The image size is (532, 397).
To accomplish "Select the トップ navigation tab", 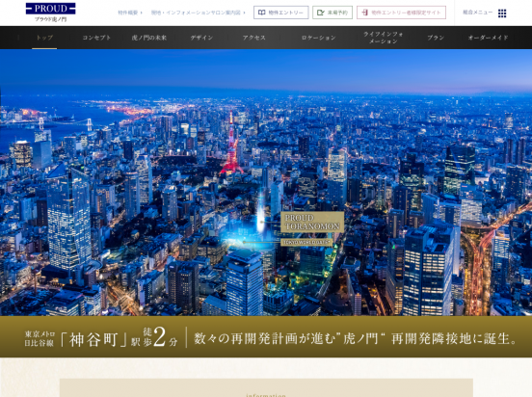I will pyautogui.click(x=44, y=38).
